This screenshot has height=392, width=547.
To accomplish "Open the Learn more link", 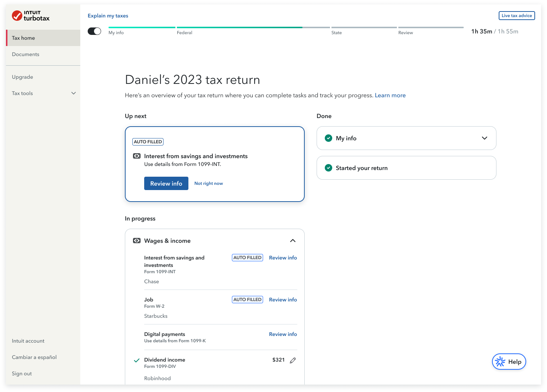I will click(390, 95).
